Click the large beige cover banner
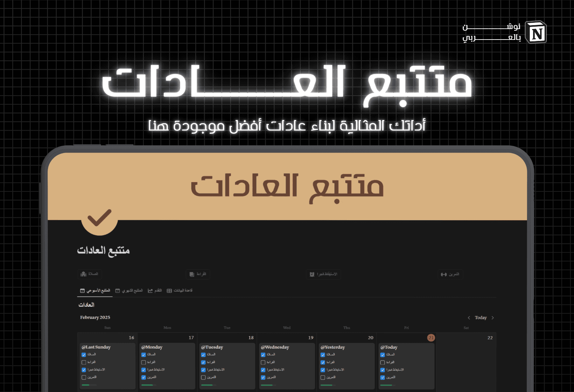 (287, 186)
